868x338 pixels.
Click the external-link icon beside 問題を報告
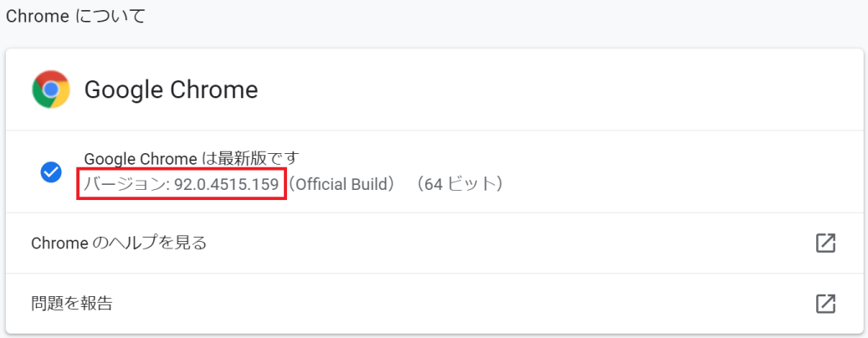point(825,303)
